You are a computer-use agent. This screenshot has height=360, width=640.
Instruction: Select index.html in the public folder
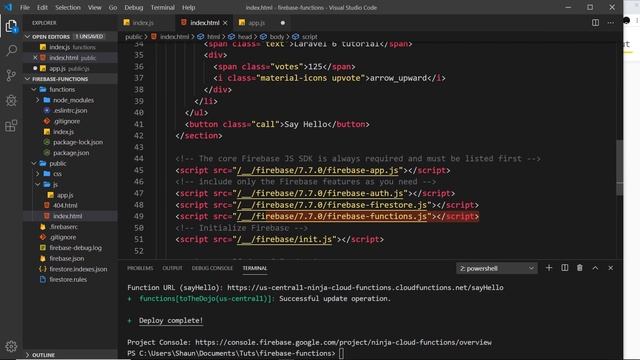tap(67, 216)
